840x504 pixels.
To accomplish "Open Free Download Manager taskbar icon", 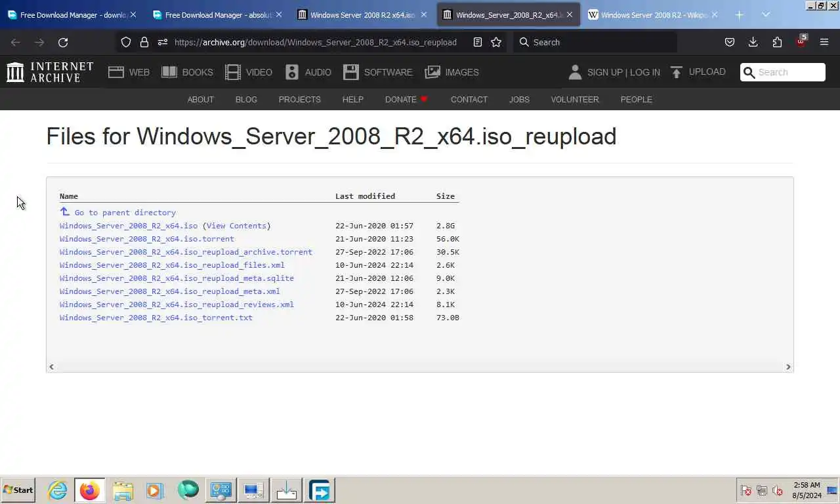I will 320,490.
